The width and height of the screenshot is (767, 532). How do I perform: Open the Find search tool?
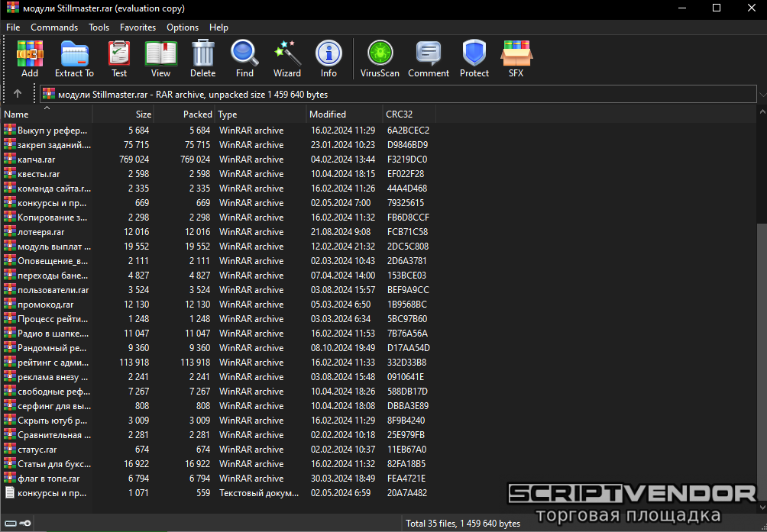244,59
